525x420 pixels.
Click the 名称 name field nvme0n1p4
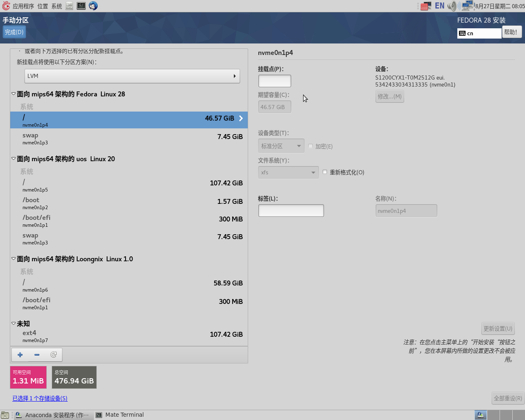[x=406, y=210]
